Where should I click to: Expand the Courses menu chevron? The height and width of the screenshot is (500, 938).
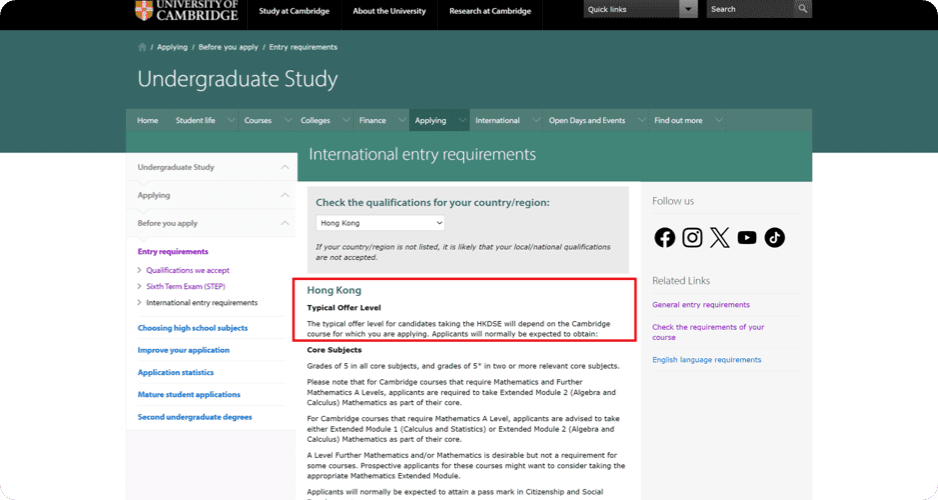288,120
